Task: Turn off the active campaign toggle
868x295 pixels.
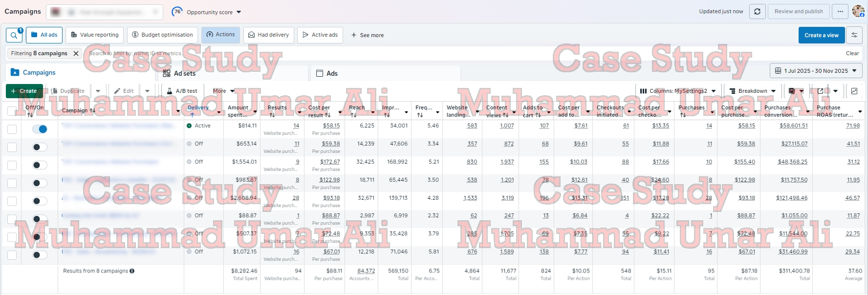Action: (x=40, y=129)
